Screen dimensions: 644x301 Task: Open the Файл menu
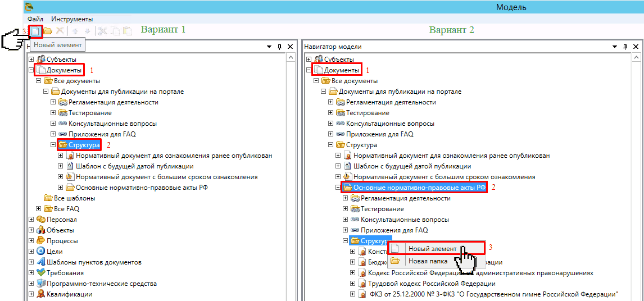tap(35, 19)
